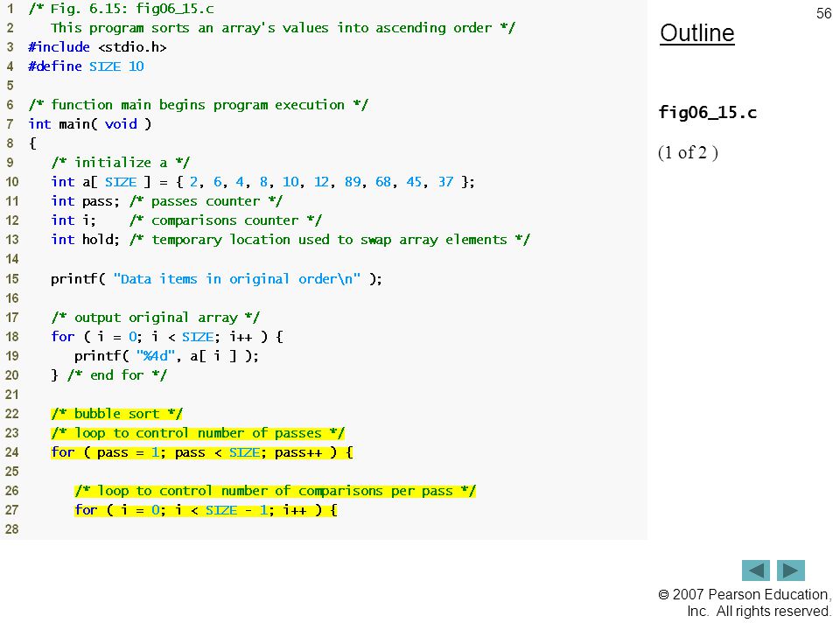Click the '(1 of 2 )' page indicator
The image size is (840, 630).
pos(688,152)
